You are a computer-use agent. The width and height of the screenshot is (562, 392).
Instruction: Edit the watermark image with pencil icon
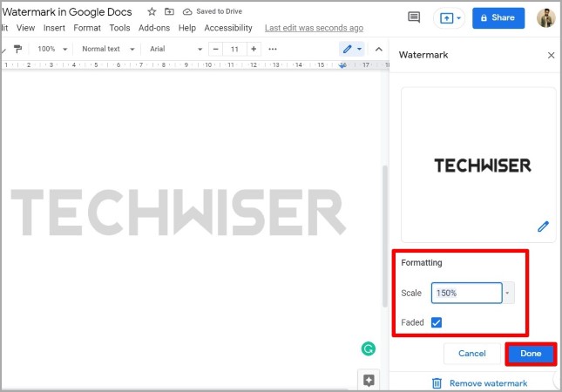point(543,226)
